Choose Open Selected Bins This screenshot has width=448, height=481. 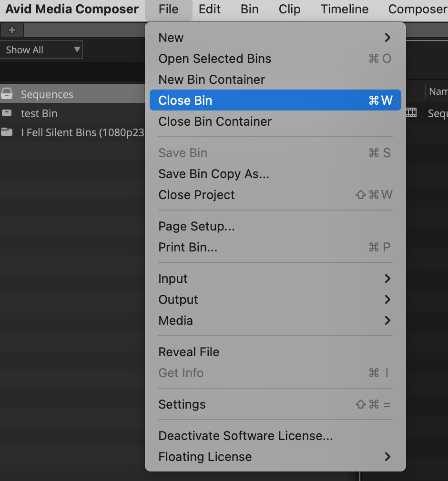point(275,59)
